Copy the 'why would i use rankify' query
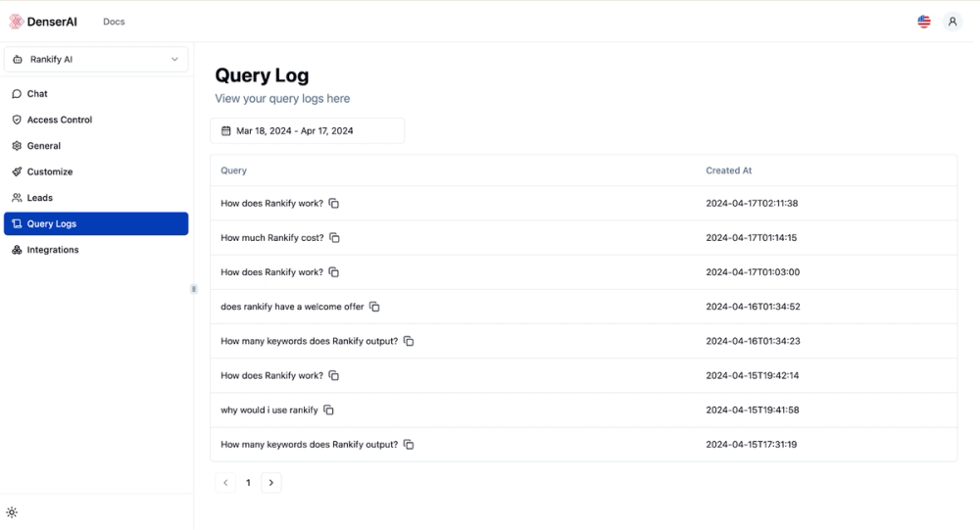The height and width of the screenshot is (530, 980). click(x=328, y=410)
